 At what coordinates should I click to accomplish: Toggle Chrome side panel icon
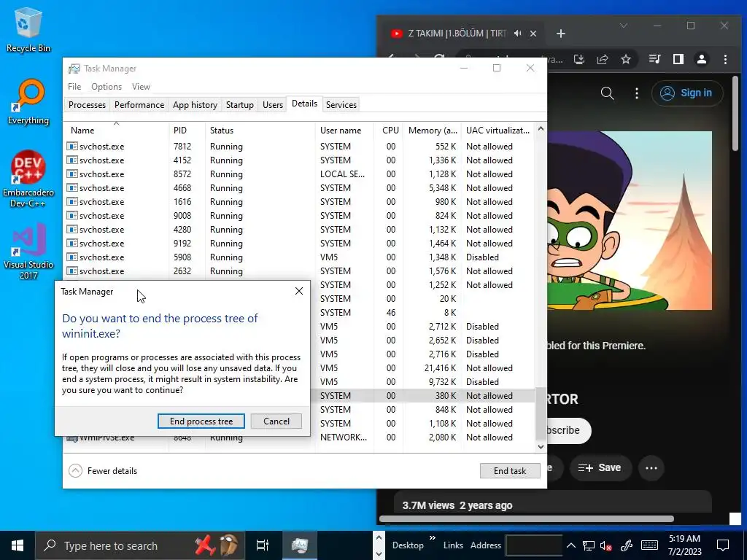pos(678,59)
